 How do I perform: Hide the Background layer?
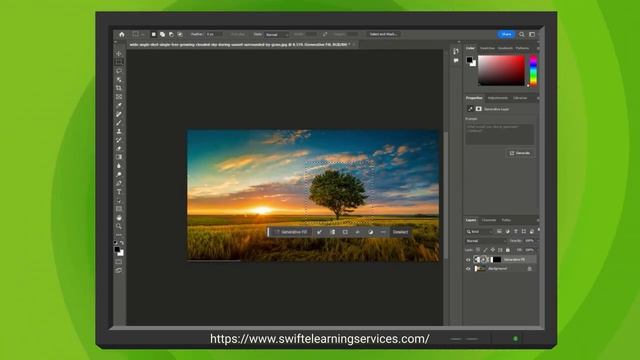pyautogui.click(x=468, y=269)
